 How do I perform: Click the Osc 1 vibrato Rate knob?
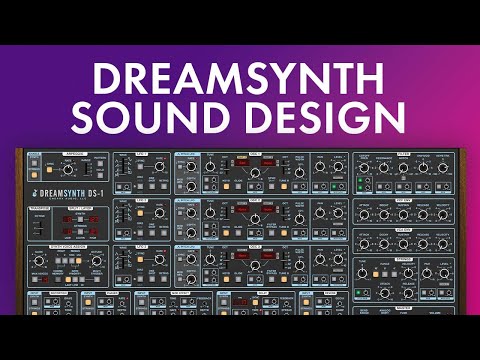(191, 166)
